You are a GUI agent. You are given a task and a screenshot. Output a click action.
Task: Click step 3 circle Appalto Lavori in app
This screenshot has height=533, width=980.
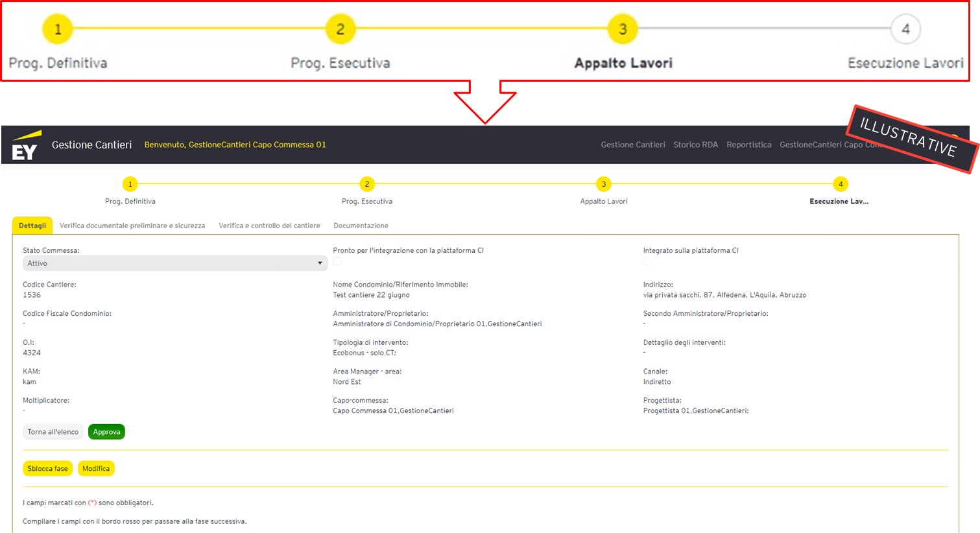click(604, 184)
